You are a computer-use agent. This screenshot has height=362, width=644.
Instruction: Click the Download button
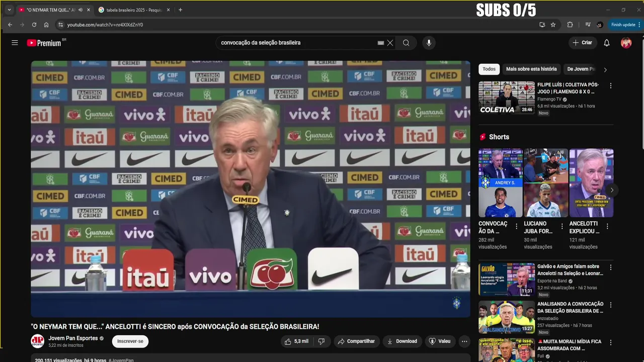402,341
